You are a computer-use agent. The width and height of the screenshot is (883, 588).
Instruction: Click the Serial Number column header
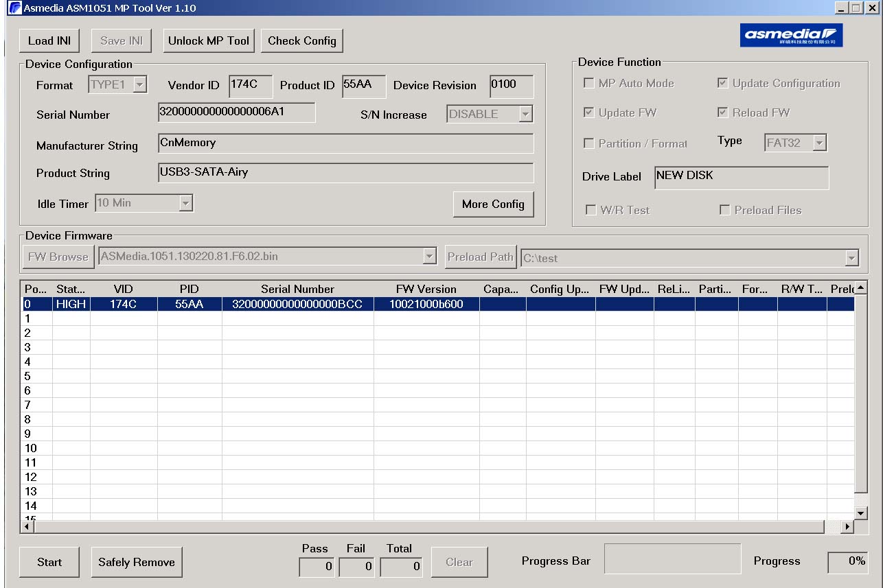(298, 289)
